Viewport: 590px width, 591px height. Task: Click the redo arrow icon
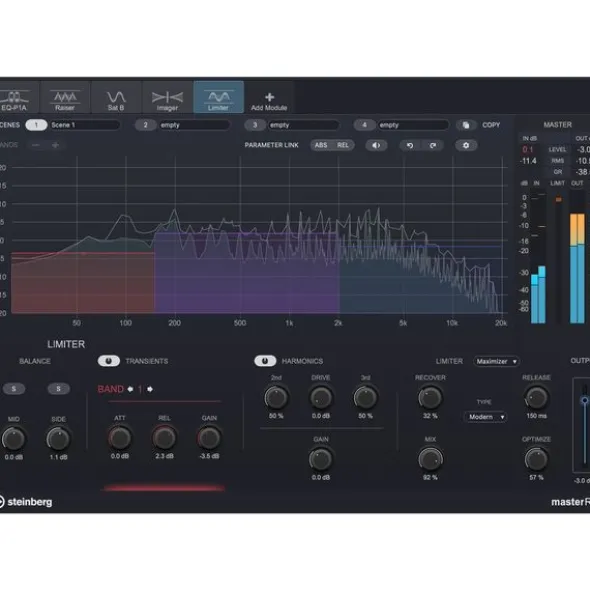[x=433, y=145]
